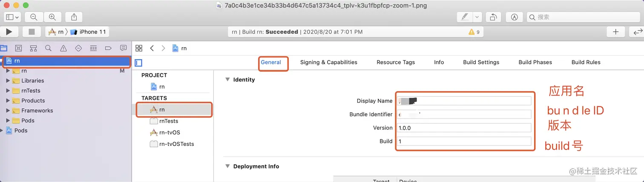Image resolution: width=644 pixels, height=182 pixels.
Task: Click the Preview zoom in button
Action: (x=52, y=17)
